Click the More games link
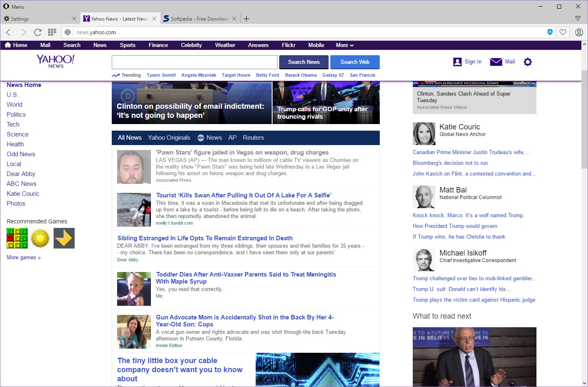588x387 pixels. pos(24,258)
